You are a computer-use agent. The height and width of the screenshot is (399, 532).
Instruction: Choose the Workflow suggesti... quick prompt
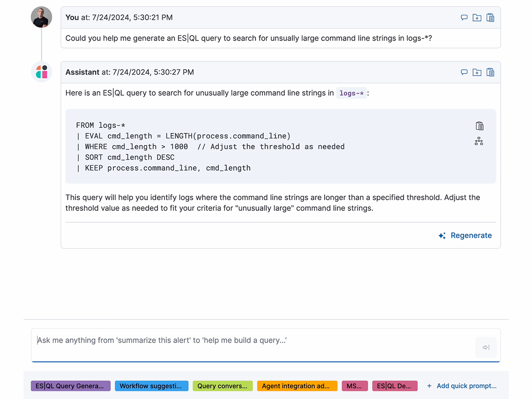pyautogui.click(x=151, y=386)
